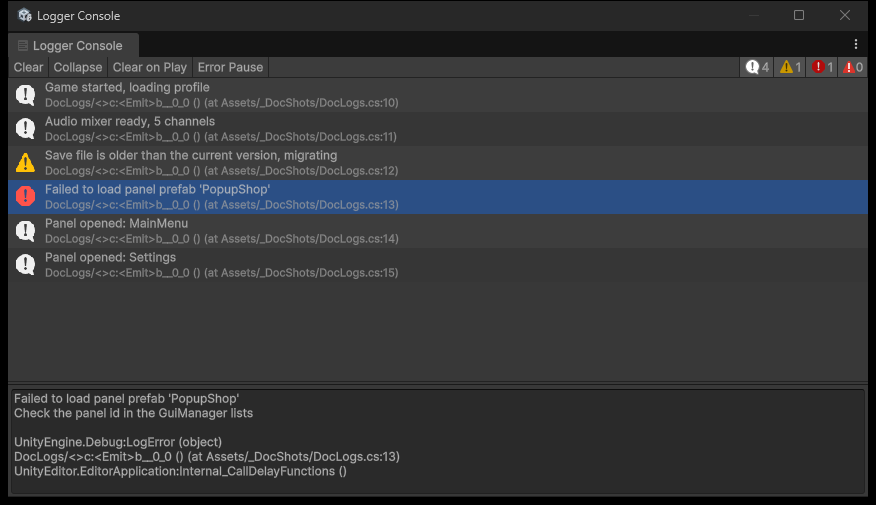The width and height of the screenshot is (876, 505).
Task: Select 'Save file is older' warning log
Action: point(438,163)
